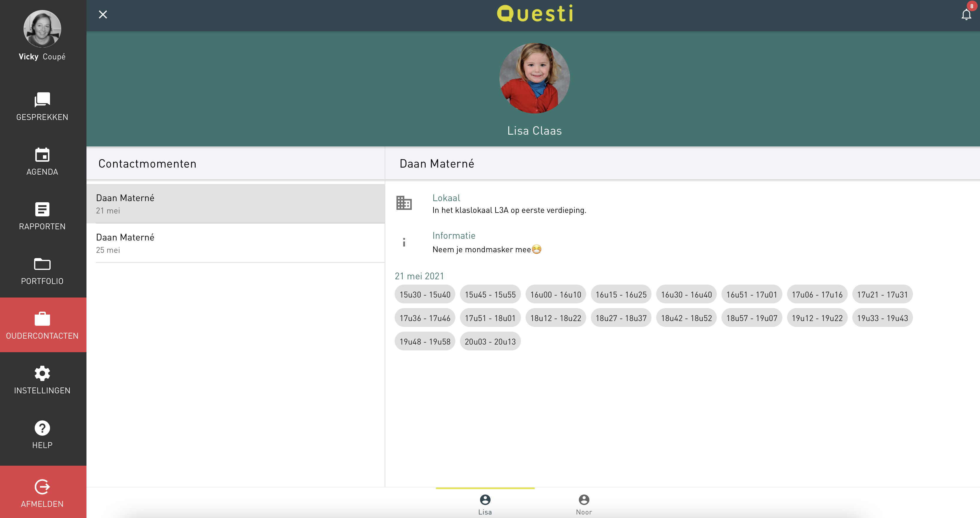This screenshot has width=980, height=518.
Task: Select Daan Materné 25 mei contact moment
Action: coord(236,243)
